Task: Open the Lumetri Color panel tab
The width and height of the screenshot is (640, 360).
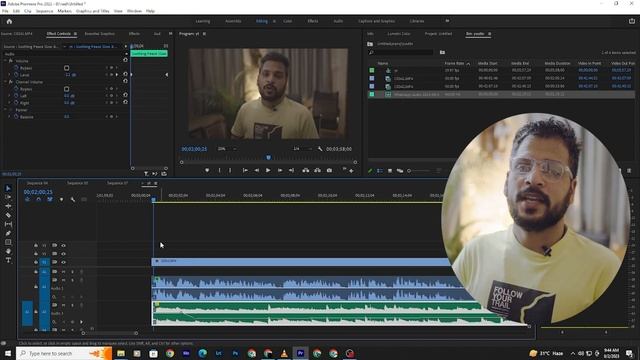Action: (399, 34)
